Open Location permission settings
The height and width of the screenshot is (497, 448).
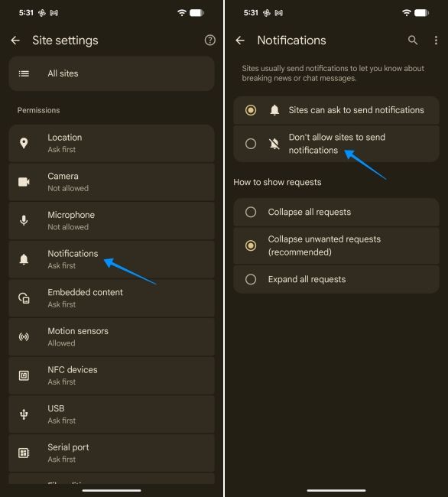112,143
